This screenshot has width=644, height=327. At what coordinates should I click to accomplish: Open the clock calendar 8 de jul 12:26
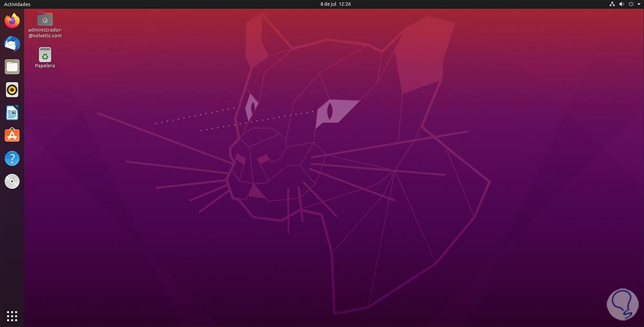coord(336,4)
